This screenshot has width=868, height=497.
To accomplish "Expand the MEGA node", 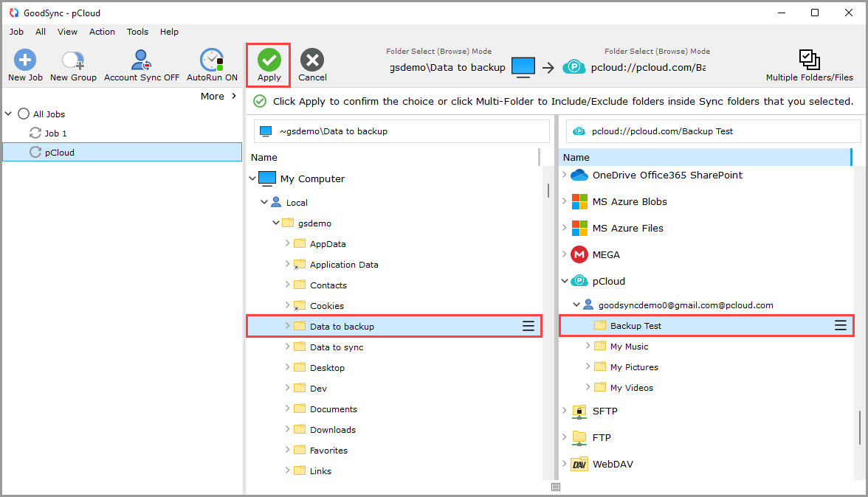I will click(x=564, y=254).
